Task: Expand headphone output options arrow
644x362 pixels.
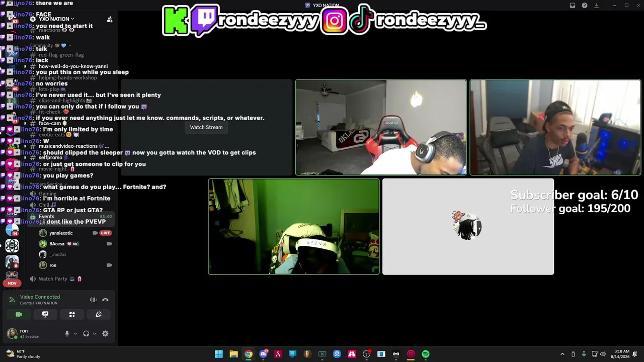Action: click(94, 333)
